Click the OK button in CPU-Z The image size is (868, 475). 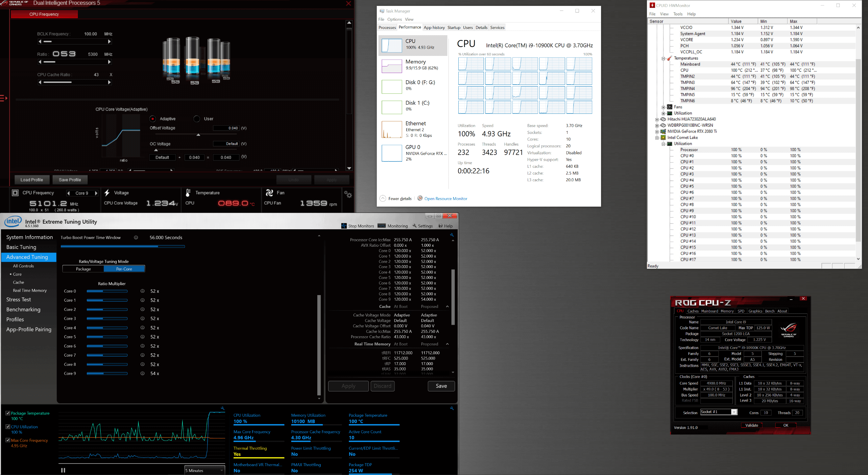pyautogui.click(x=785, y=425)
